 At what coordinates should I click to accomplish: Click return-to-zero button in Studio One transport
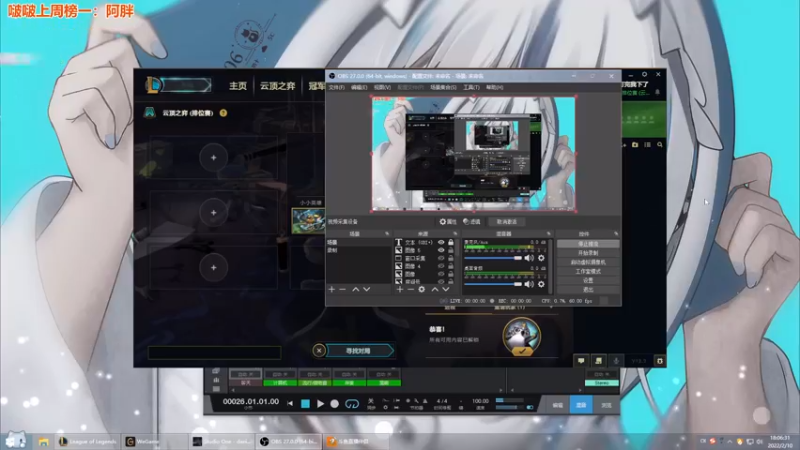290,404
